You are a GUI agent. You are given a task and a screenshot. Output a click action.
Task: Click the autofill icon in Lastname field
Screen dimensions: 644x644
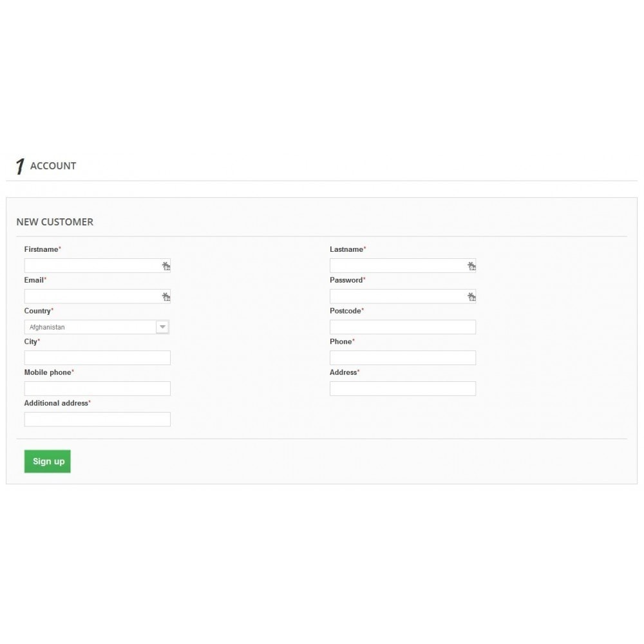[x=471, y=266]
